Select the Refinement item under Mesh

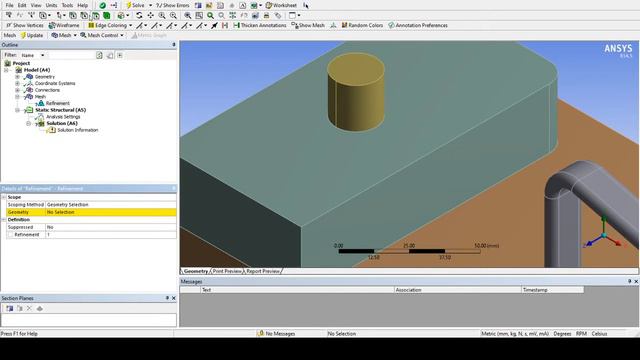pyautogui.click(x=58, y=103)
